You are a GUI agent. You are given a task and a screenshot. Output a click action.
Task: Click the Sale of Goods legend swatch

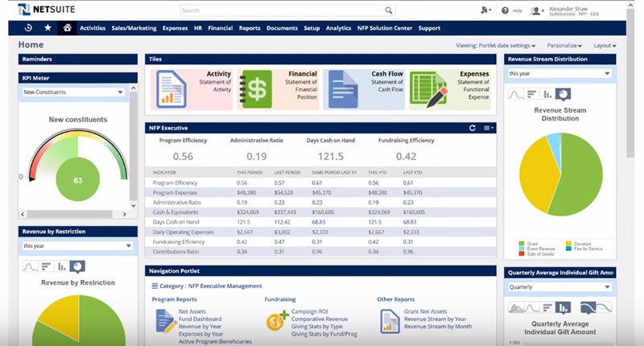click(x=522, y=253)
